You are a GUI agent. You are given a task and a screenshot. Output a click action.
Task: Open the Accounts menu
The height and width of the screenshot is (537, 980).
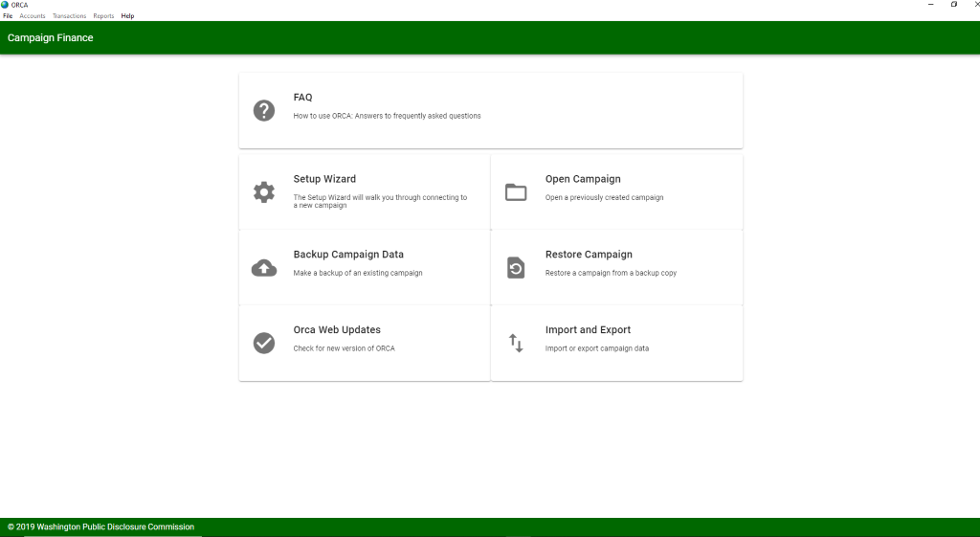(x=32, y=15)
